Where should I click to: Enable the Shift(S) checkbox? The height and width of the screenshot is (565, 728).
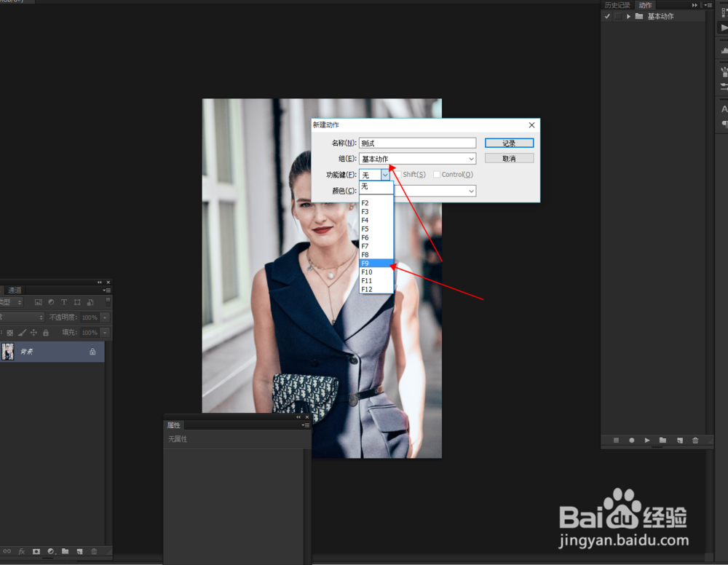click(398, 175)
